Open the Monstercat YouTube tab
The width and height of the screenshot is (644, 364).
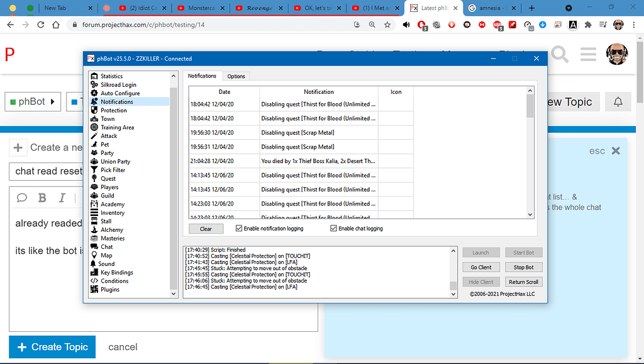(201, 8)
